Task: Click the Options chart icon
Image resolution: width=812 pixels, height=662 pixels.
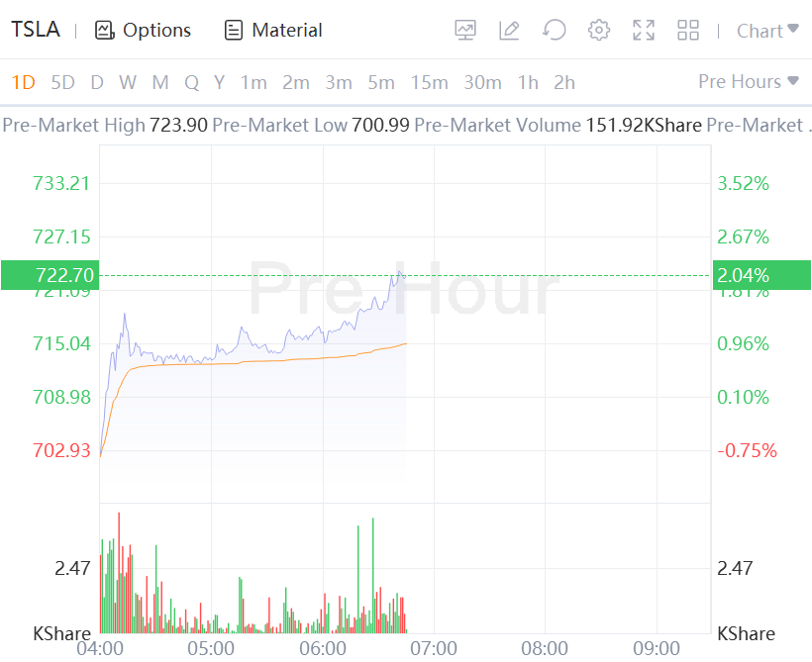Action: coord(105,31)
